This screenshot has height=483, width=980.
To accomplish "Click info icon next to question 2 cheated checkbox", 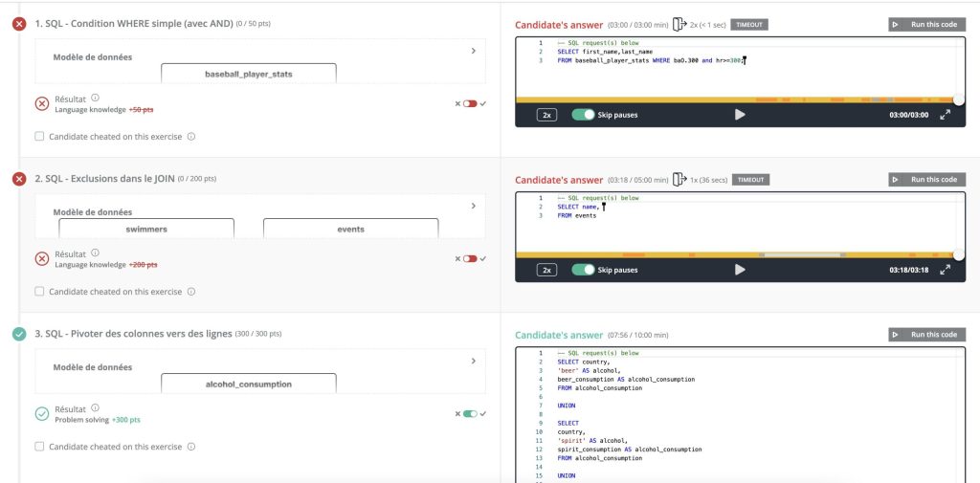I will tap(191, 292).
